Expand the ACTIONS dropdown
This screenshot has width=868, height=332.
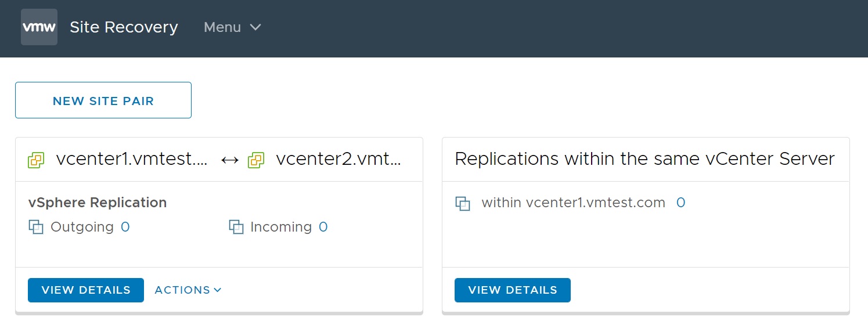[188, 290]
